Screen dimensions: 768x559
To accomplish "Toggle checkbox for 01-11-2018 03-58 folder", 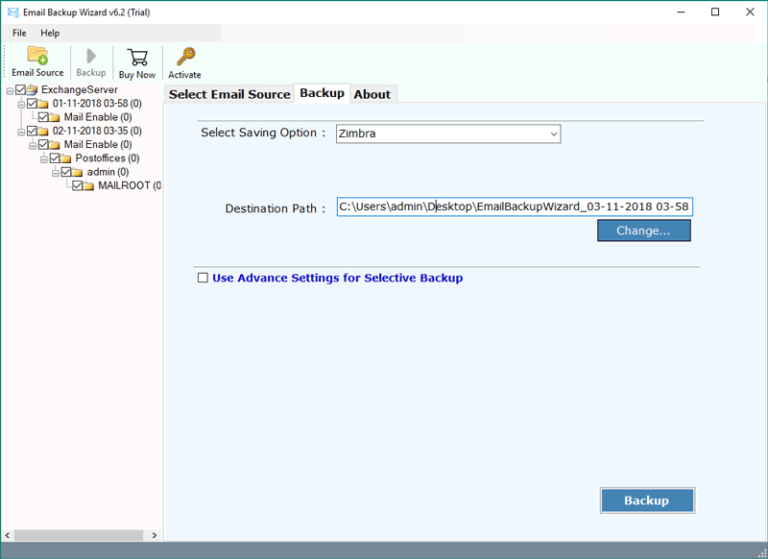I will pyautogui.click(x=32, y=103).
